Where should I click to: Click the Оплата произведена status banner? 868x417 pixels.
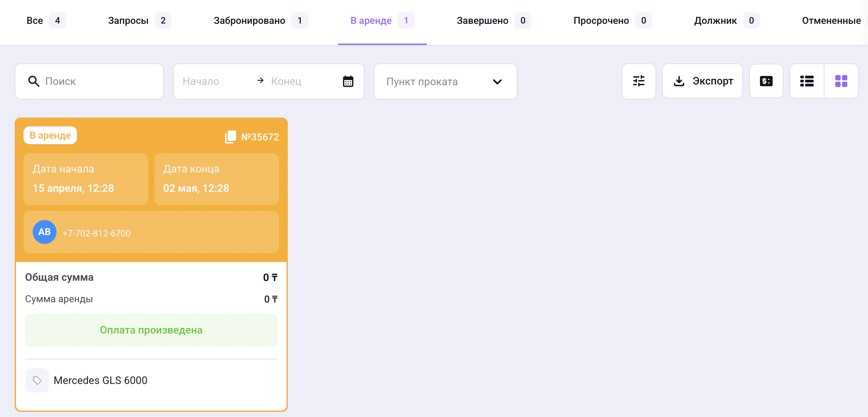151,330
